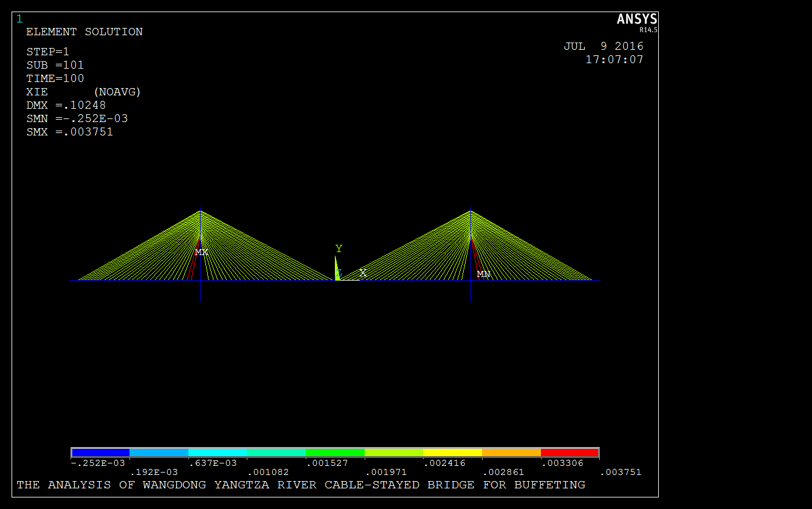812x509 pixels.
Task: Click the window number 1 label
Action: pyautogui.click(x=19, y=19)
